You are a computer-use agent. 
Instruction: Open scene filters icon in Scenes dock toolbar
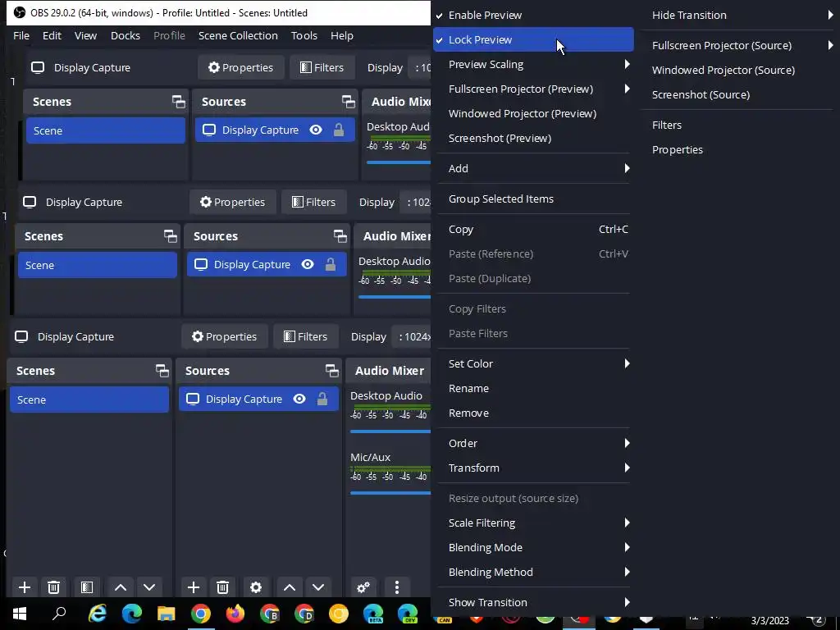(87, 587)
